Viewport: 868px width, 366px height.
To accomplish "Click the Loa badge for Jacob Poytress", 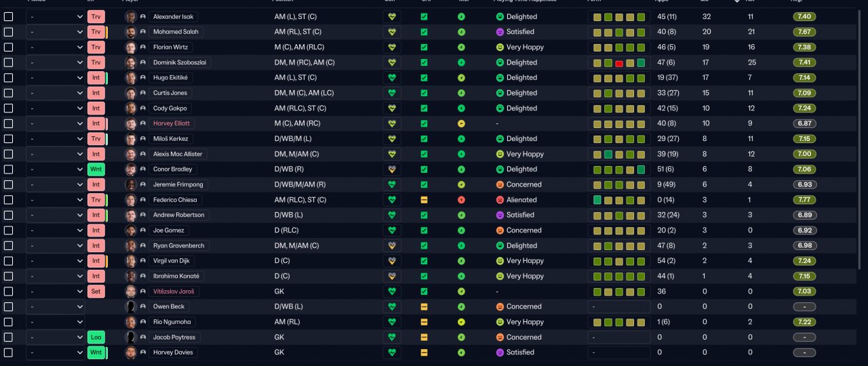I will 96,337.
